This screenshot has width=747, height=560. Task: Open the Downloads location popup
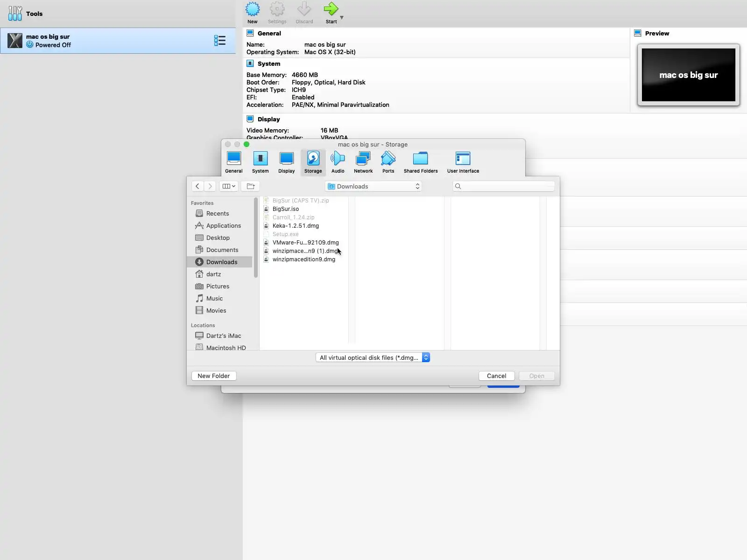[373, 186]
